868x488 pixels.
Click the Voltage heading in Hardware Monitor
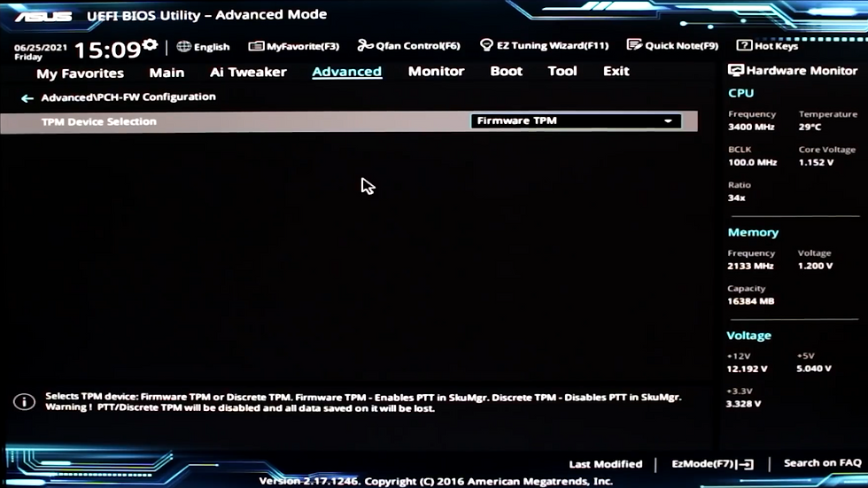[x=748, y=336]
